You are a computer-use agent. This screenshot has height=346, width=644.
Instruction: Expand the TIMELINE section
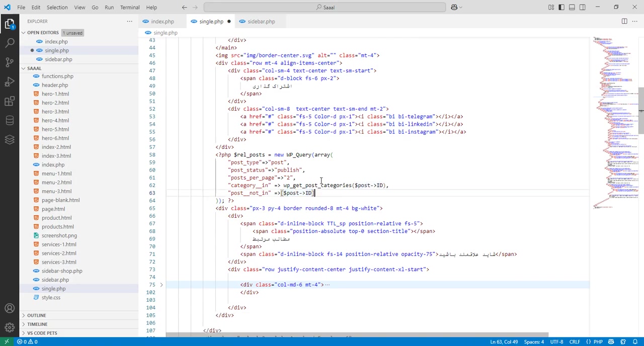tap(37, 324)
